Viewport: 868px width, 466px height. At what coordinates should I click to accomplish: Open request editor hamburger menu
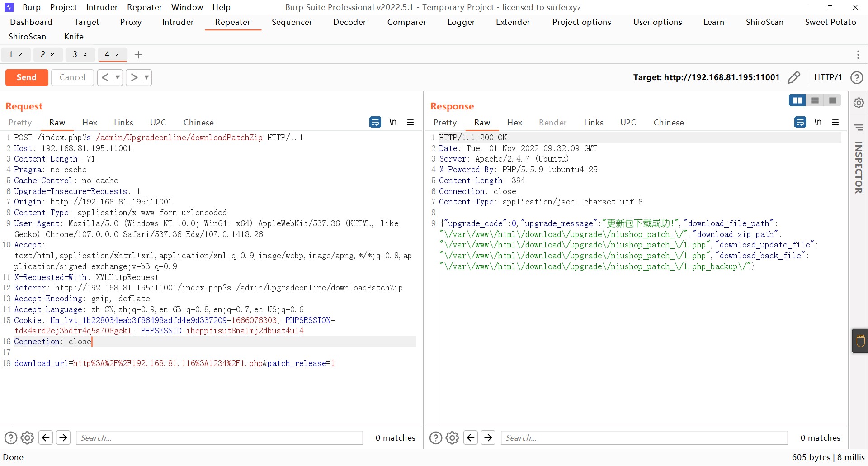410,122
